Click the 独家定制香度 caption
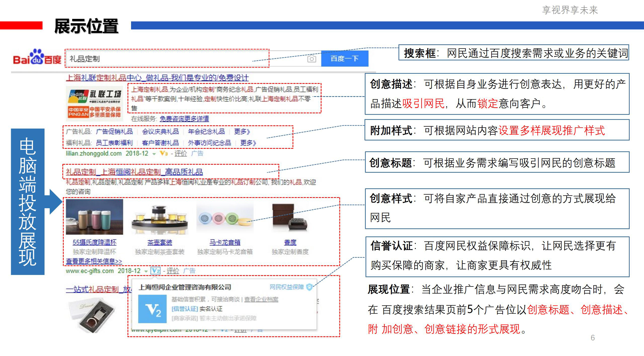Screen dimensions: 644x356 pyautogui.click(x=290, y=252)
